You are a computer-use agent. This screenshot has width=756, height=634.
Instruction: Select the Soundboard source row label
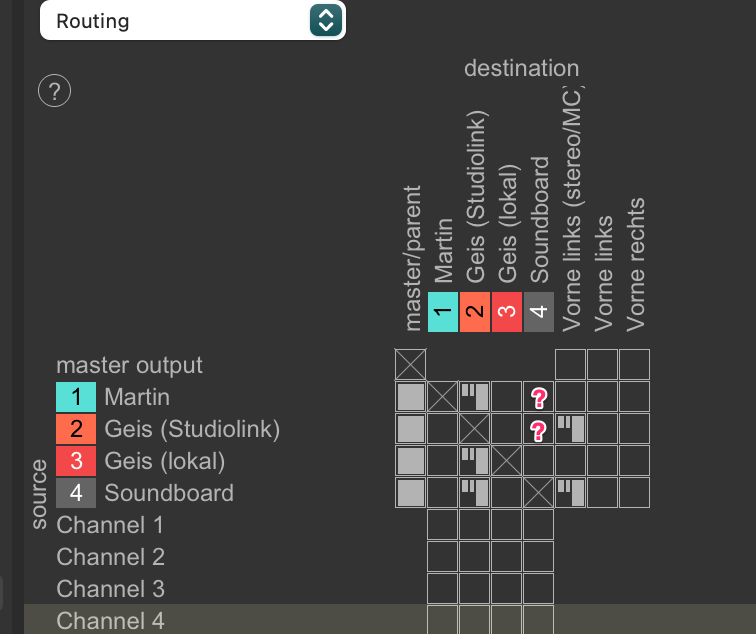coord(168,493)
